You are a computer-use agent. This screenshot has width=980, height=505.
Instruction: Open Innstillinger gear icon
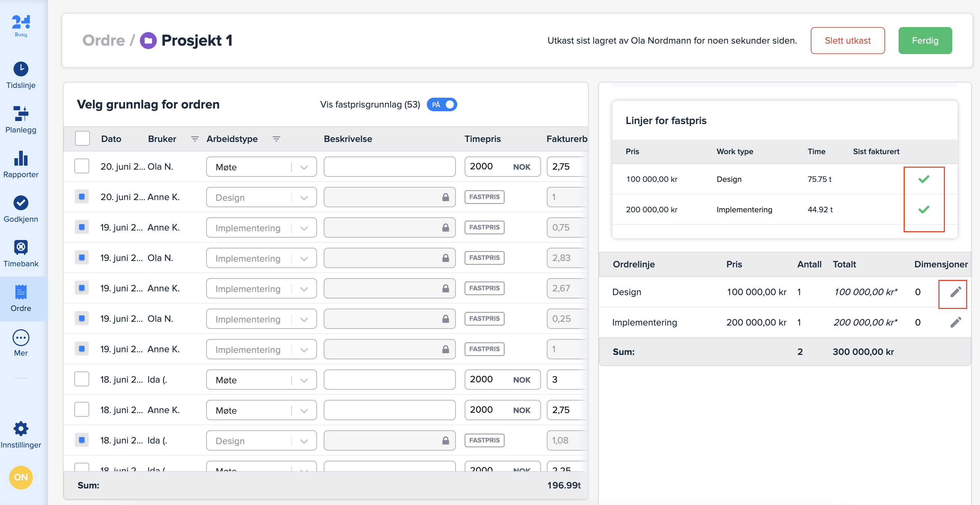pos(21,429)
